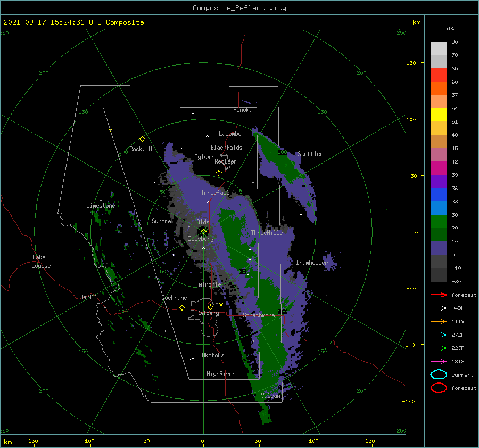Click the white 04DK arrow in legend
This screenshot has height=448, width=479.
click(x=439, y=308)
